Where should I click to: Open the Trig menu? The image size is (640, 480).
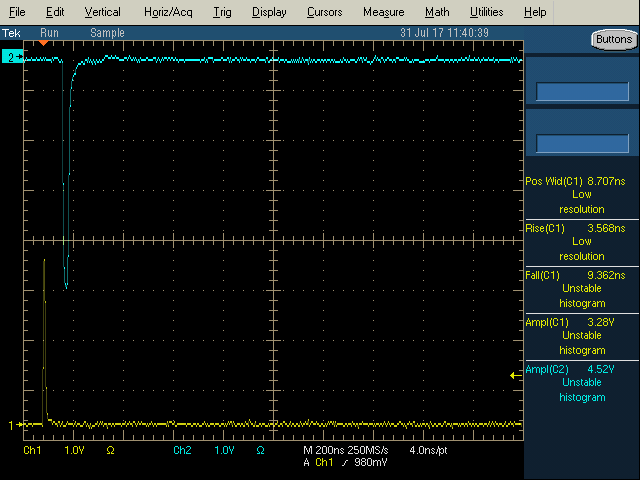tap(222, 12)
